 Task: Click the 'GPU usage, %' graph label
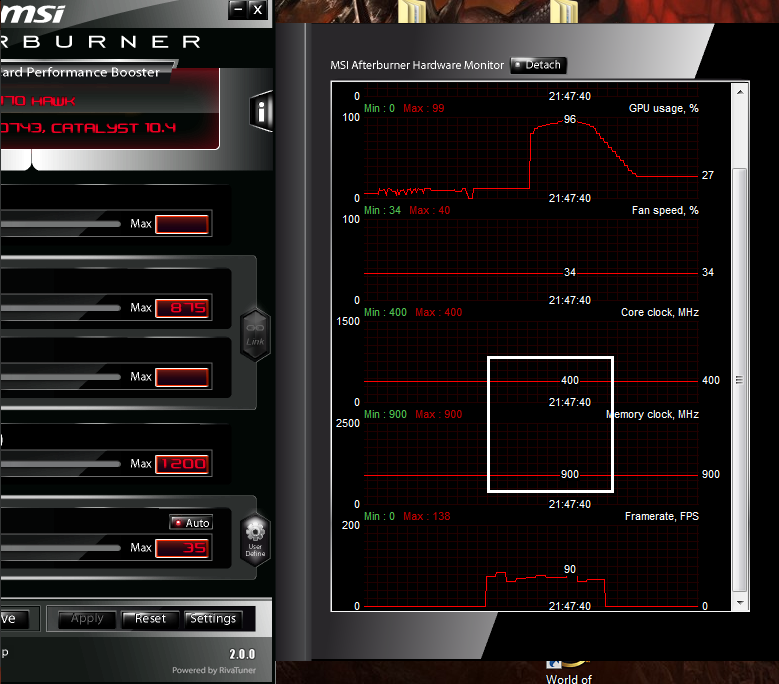tap(663, 108)
